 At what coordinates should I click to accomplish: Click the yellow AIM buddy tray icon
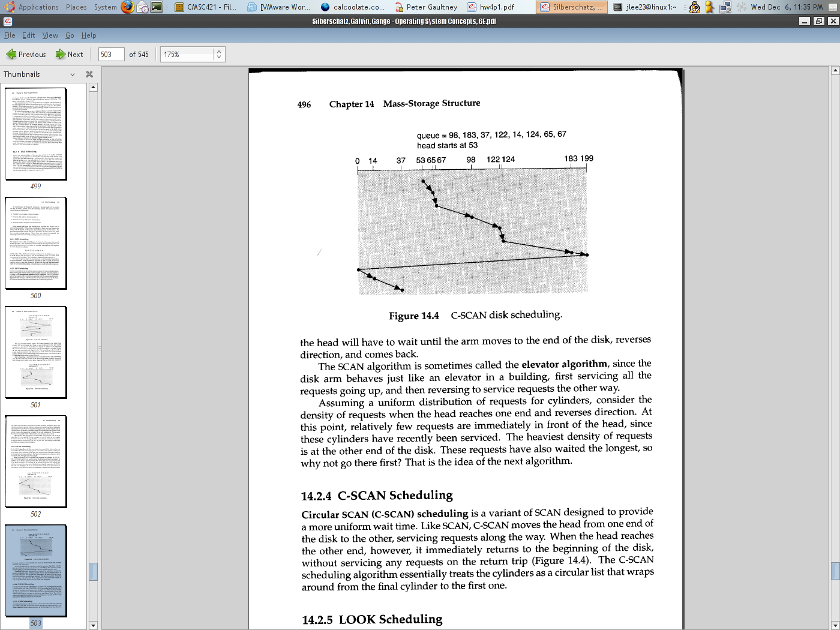tap(710, 7)
